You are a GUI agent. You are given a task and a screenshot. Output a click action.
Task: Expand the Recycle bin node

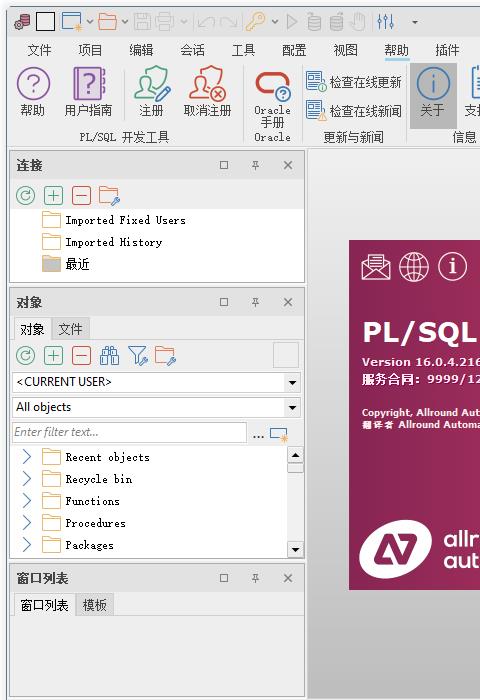[x=27, y=479]
